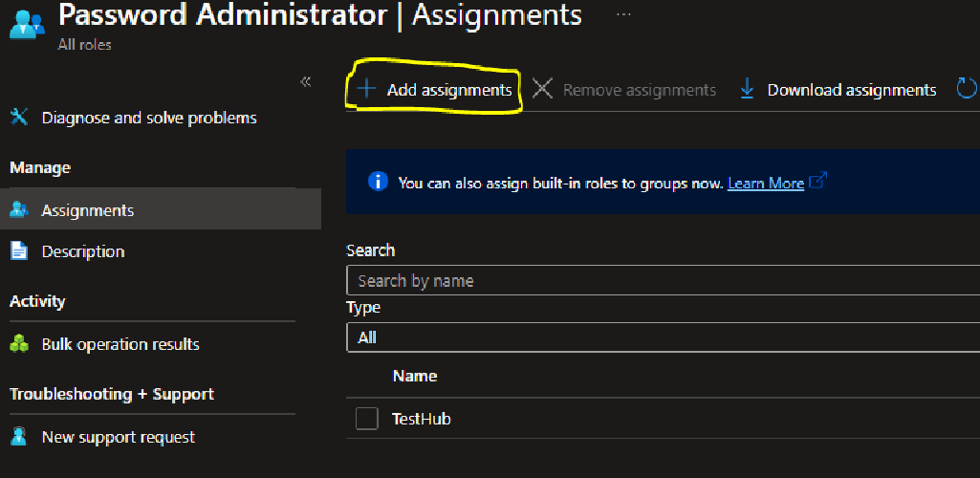Click the wrench Diagnose and solve icon

point(19,117)
